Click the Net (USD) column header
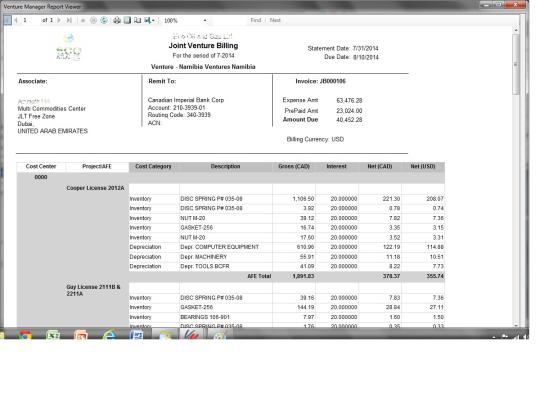 pyautogui.click(x=423, y=166)
